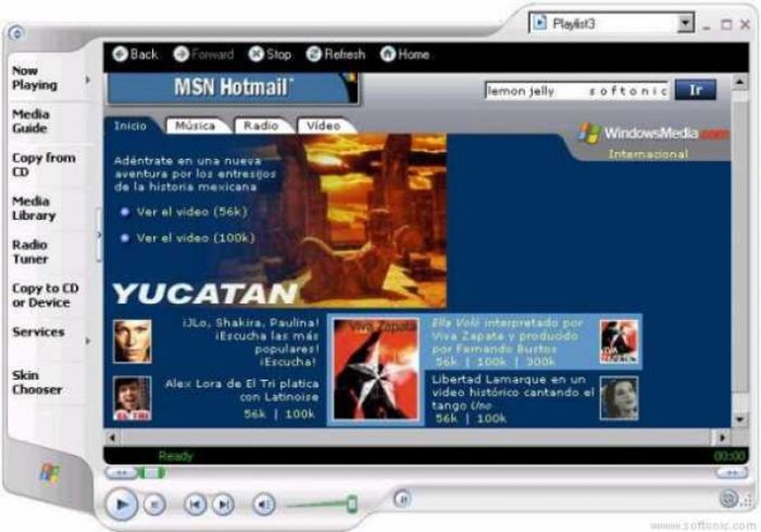
Task: Click the 00:00 time display
Action: point(729,456)
